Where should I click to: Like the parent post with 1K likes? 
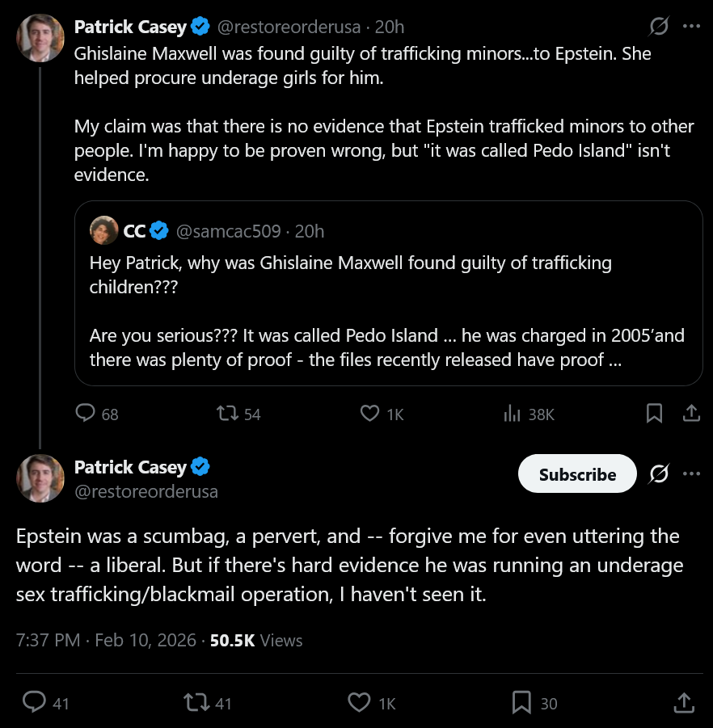(x=369, y=414)
